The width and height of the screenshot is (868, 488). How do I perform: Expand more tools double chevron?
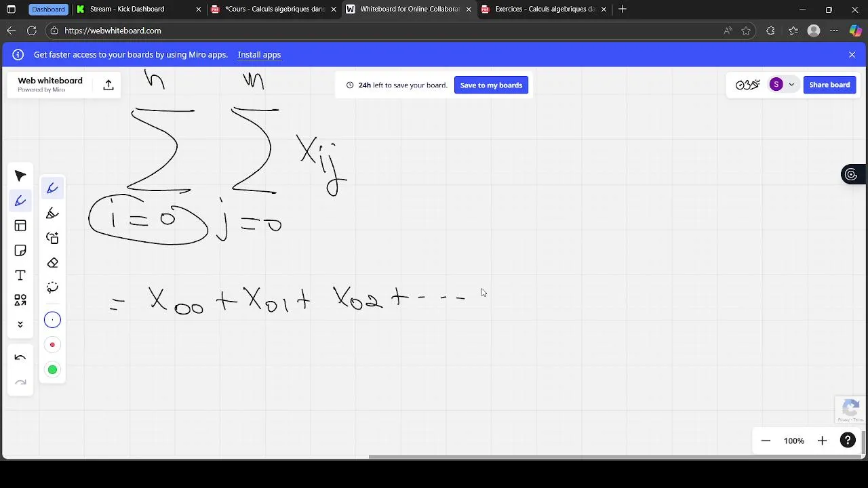(20, 325)
